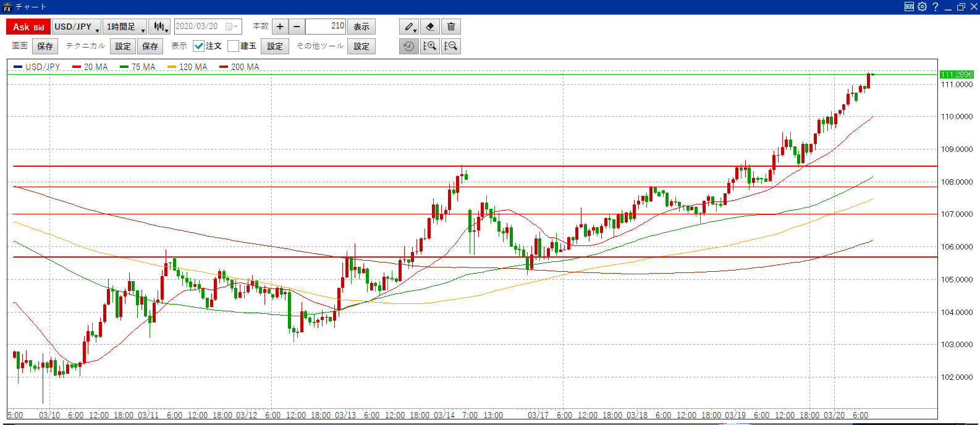Open その他ツール 設定 button
This screenshot has height=425, width=980.
(361, 46)
